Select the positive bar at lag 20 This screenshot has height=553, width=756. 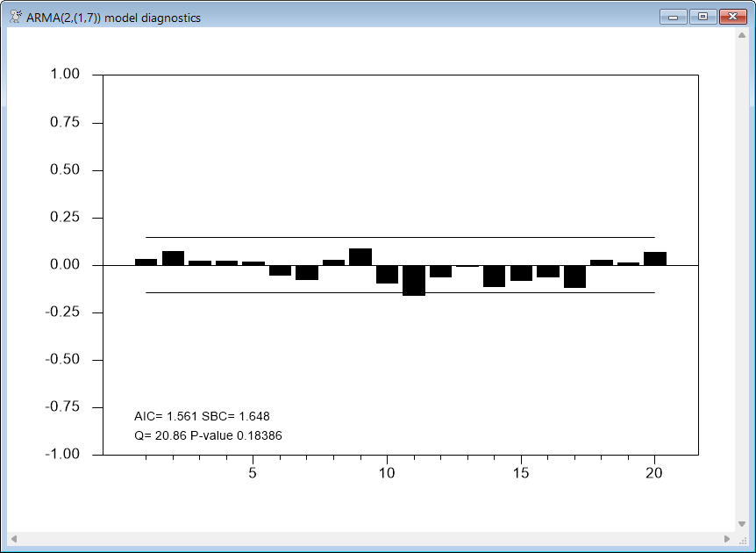coord(655,258)
